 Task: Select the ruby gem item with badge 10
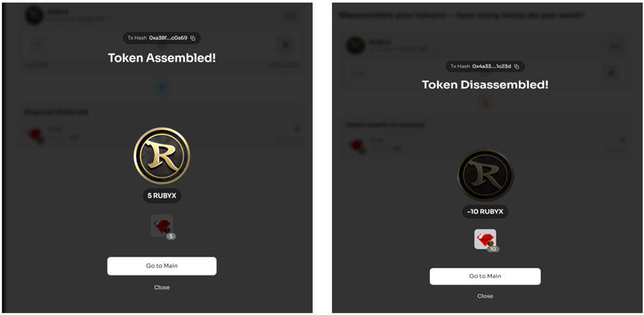485,240
